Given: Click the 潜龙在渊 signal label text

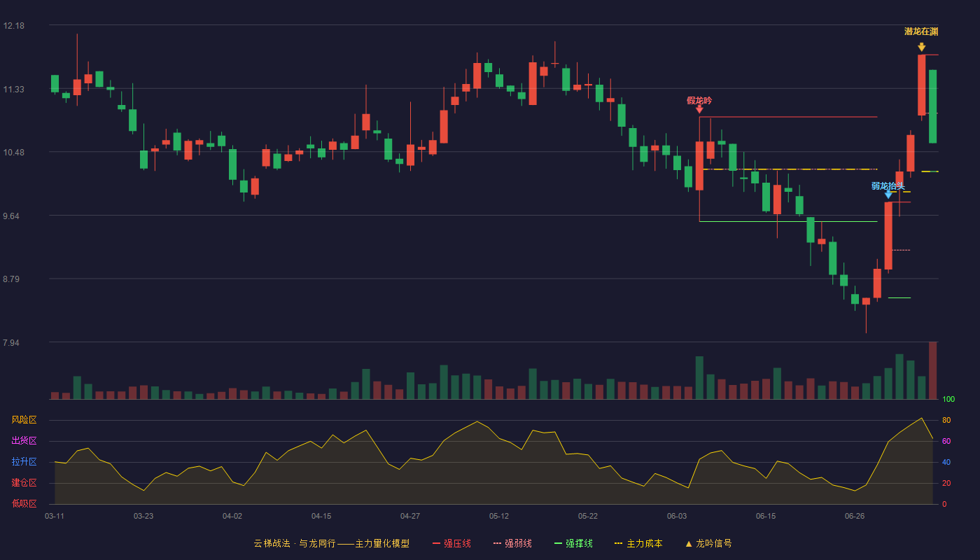Looking at the screenshot, I should 921,31.
